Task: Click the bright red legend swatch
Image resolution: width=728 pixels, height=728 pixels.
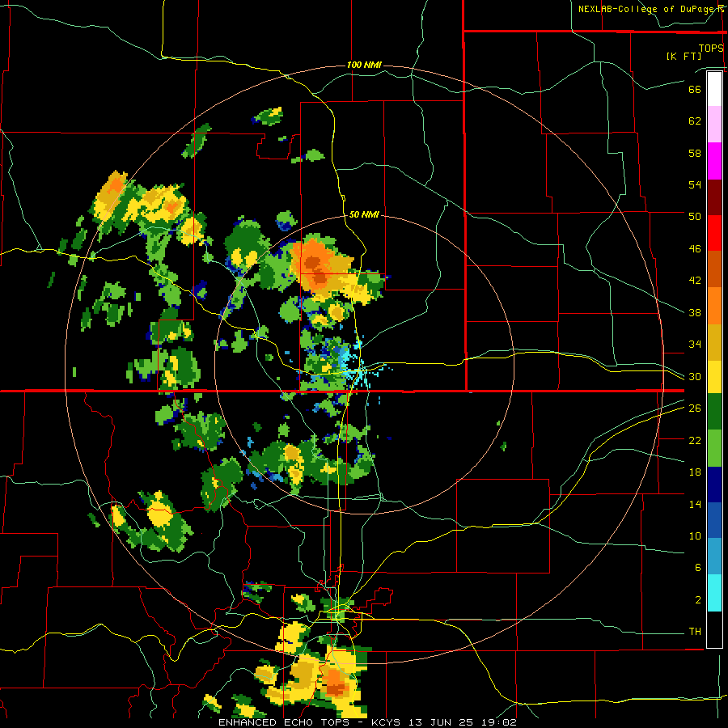Action: click(x=714, y=233)
